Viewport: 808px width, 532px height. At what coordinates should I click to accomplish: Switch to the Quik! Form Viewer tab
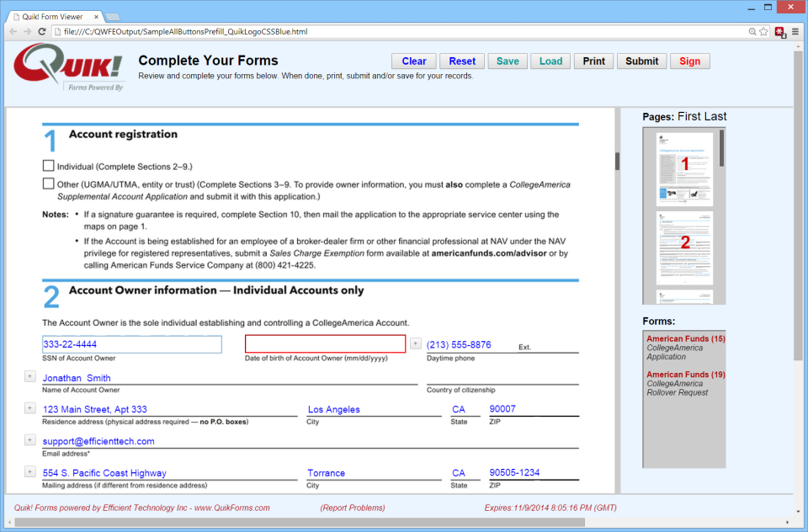(x=50, y=14)
